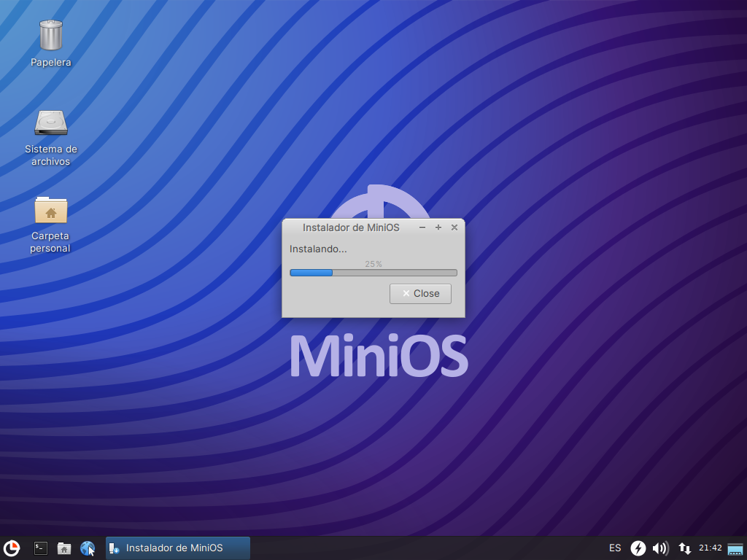Open the network connection tray icon

[684, 548]
